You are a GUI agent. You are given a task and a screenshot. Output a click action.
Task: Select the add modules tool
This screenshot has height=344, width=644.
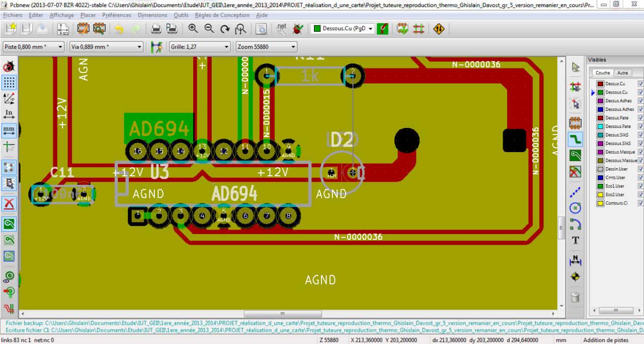coord(576,122)
